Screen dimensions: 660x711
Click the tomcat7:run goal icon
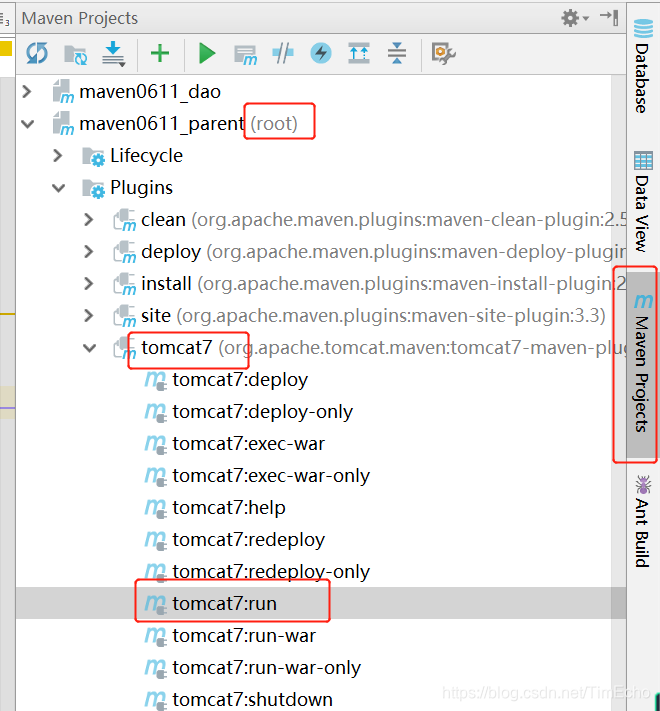pyautogui.click(x=155, y=604)
